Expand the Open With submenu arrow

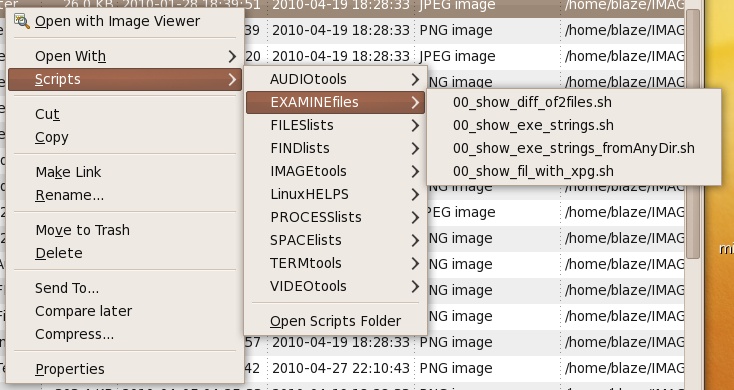tap(232, 57)
